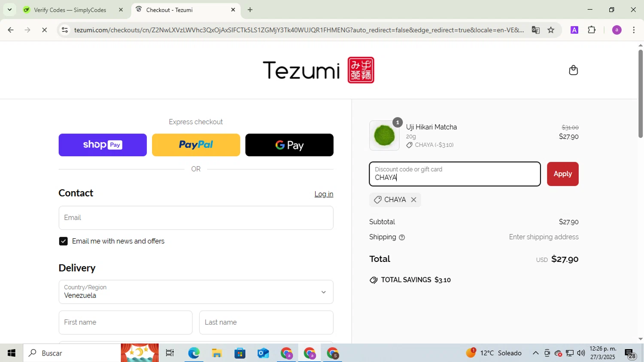Open the tab search dropdown arrow

pyautogui.click(x=9, y=9)
